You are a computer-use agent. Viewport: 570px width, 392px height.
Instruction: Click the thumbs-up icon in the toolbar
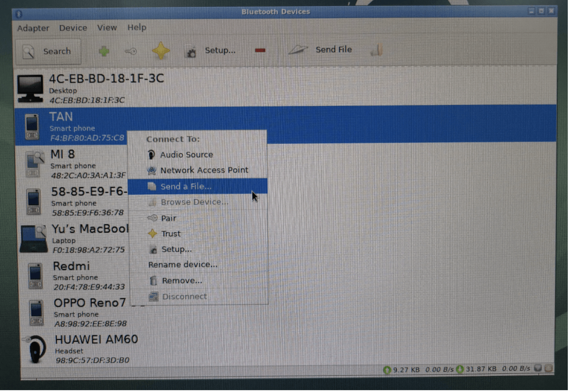pos(377,51)
